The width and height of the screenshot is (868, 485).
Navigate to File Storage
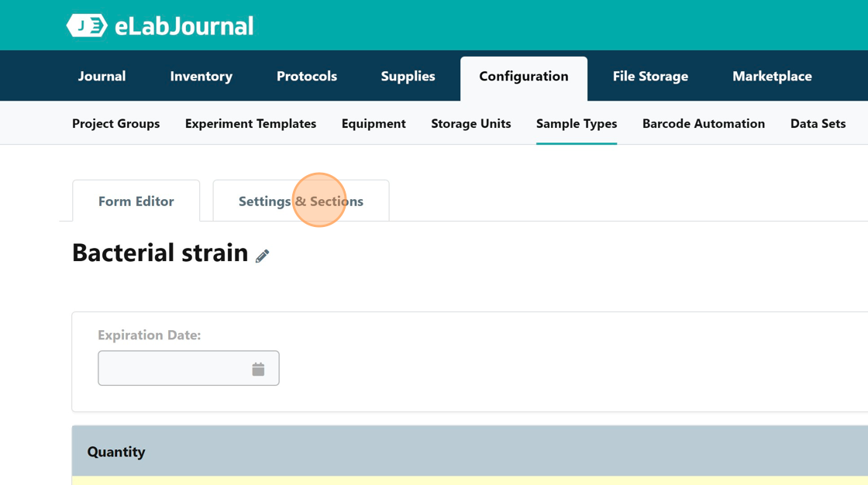coord(650,77)
